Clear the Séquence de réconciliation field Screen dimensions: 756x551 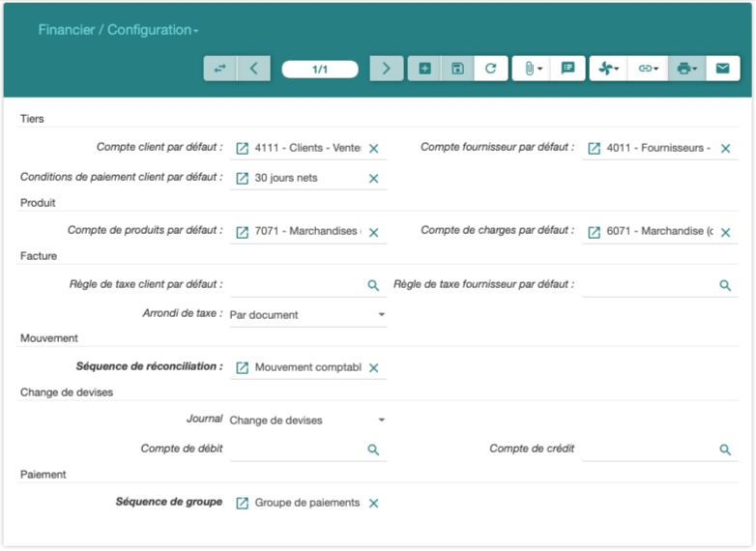click(374, 367)
